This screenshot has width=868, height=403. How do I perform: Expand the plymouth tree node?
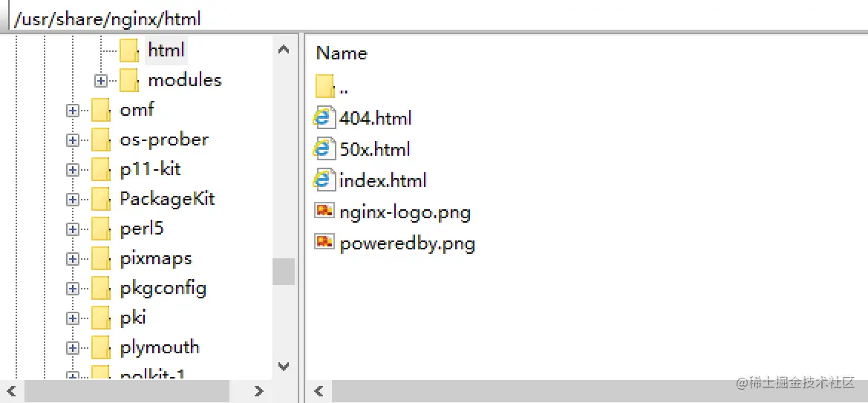(x=72, y=348)
